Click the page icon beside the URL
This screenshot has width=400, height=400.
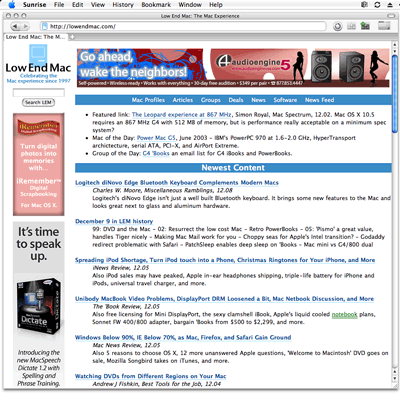click(44, 26)
